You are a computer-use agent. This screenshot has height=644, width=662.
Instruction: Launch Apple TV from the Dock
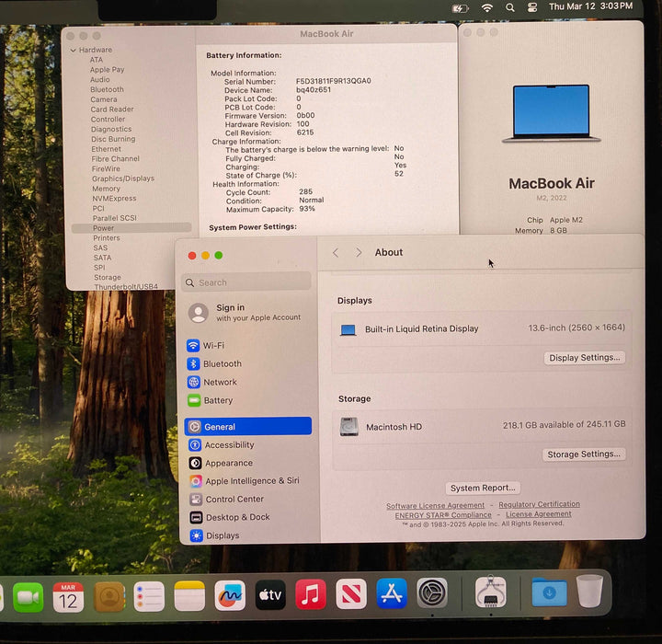[x=270, y=595]
